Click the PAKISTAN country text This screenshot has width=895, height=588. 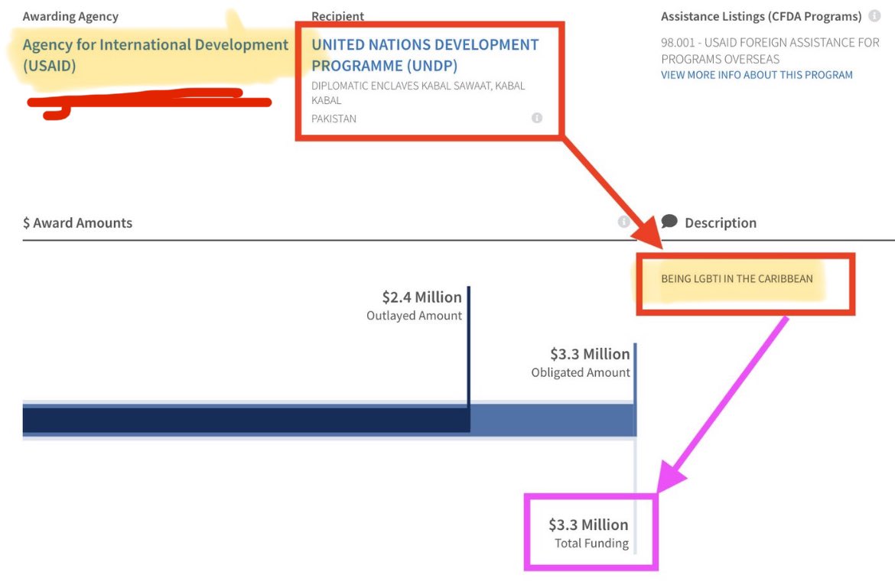click(334, 119)
